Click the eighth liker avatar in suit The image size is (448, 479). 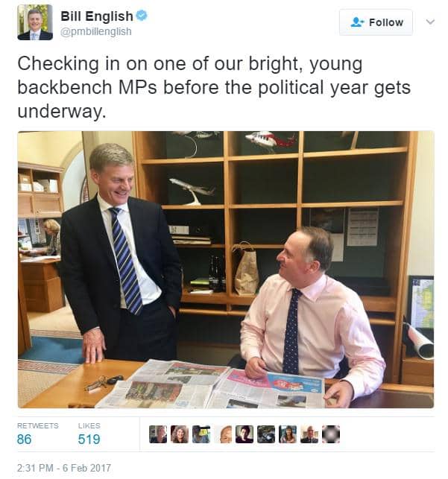(309, 434)
